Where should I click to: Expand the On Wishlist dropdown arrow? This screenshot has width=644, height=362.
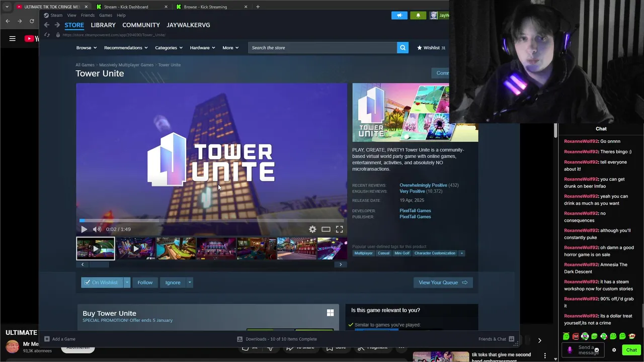pos(127,283)
